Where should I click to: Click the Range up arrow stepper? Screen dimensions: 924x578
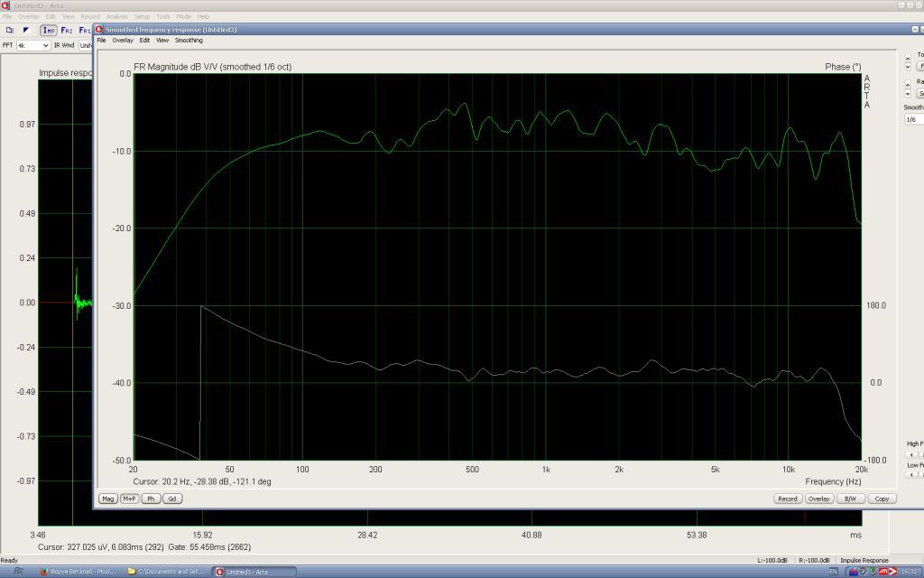pos(908,85)
